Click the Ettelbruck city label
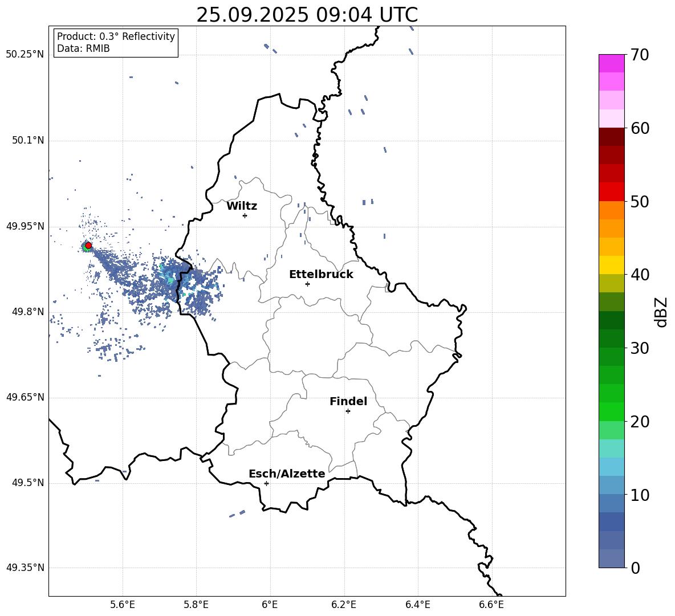 point(321,275)
